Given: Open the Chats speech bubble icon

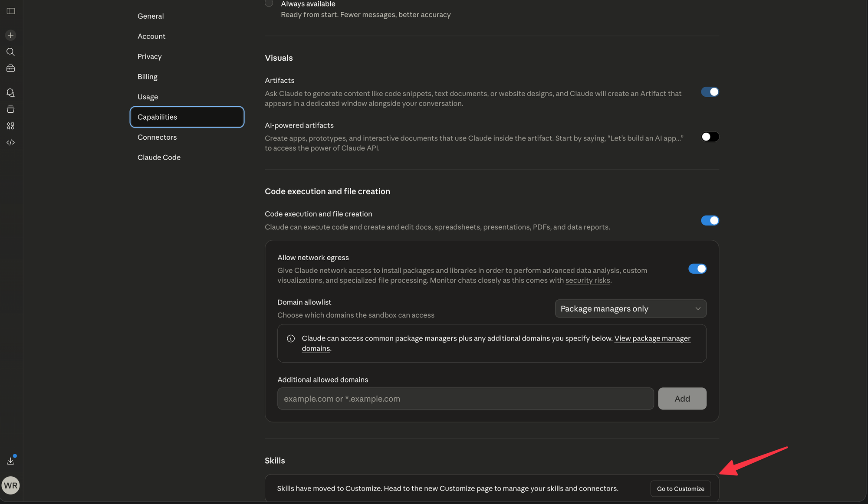Looking at the screenshot, I should pyautogui.click(x=11, y=93).
